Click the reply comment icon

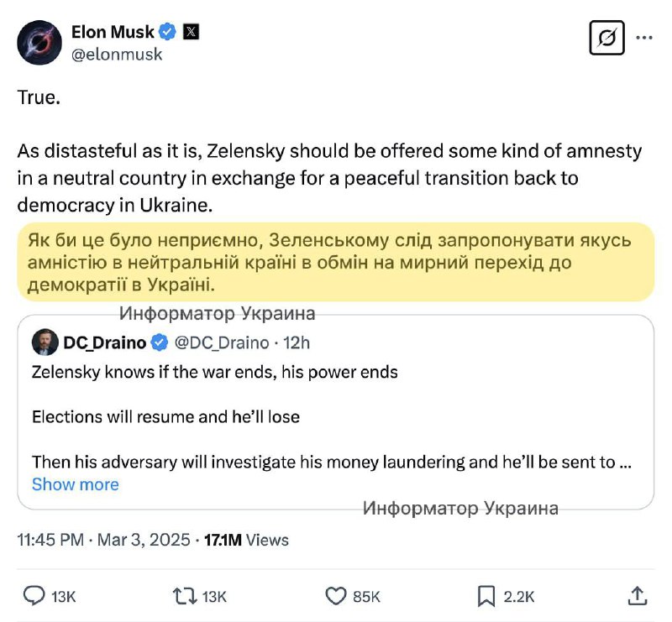coord(34,596)
